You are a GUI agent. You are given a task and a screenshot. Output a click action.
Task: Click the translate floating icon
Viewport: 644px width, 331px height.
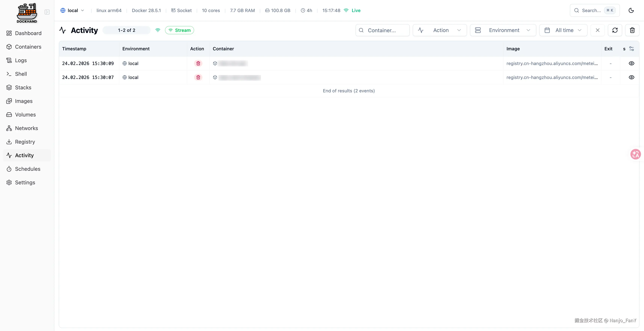[636, 154]
